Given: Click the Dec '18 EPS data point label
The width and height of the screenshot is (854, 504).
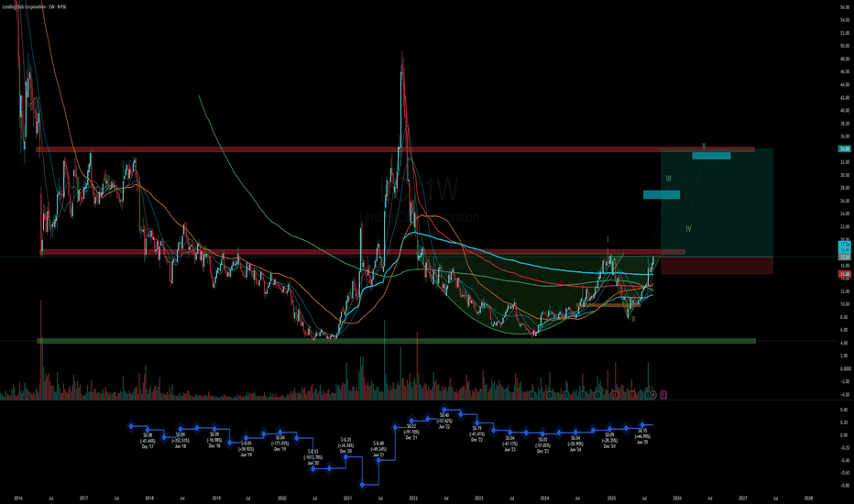Looking at the screenshot, I should (214, 440).
